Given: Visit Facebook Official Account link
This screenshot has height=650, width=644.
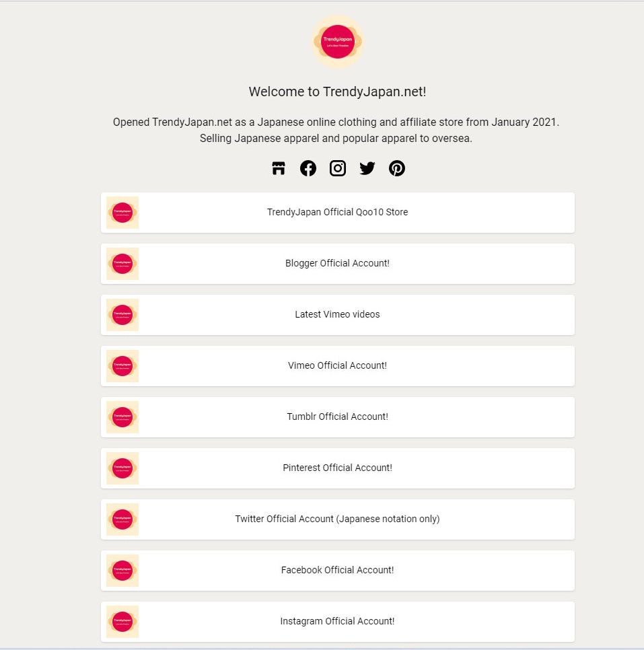Looking at the screenshot, I should (x=337, y=571).
